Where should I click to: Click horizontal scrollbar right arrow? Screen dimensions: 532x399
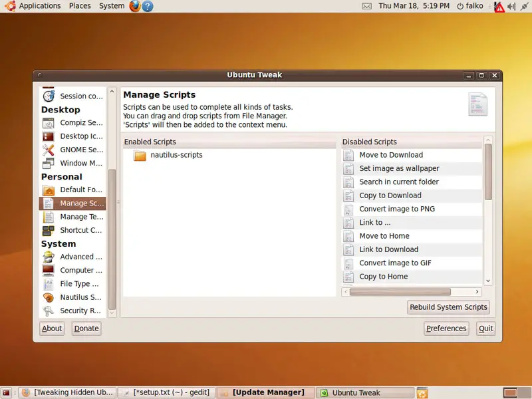tap(477, 292)
